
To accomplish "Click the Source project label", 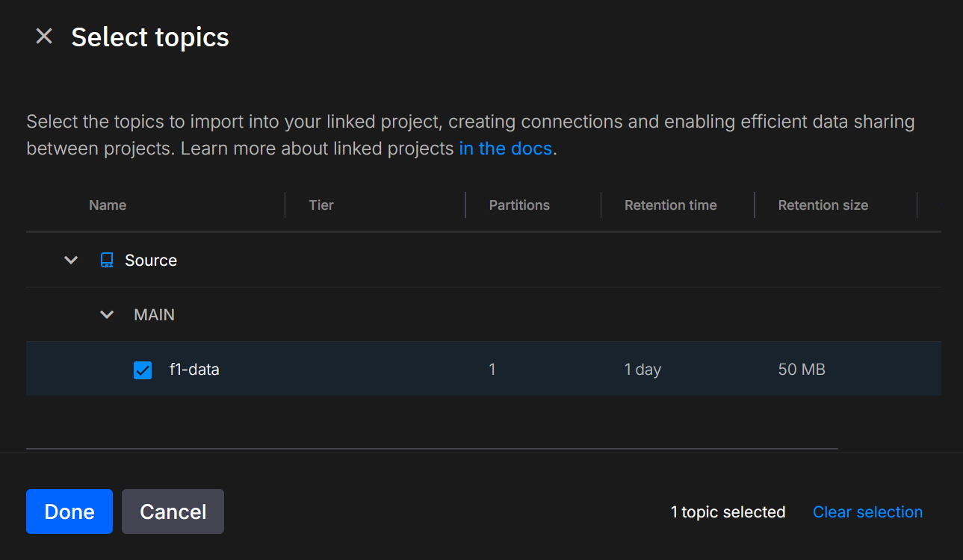I will click(x=151, y=261).
